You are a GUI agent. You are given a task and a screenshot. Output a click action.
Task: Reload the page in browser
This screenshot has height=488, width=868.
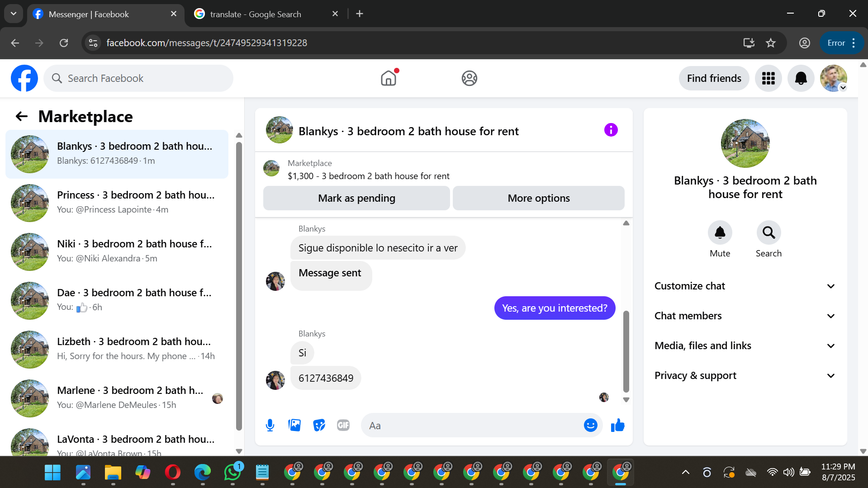[x=64, y=43]
